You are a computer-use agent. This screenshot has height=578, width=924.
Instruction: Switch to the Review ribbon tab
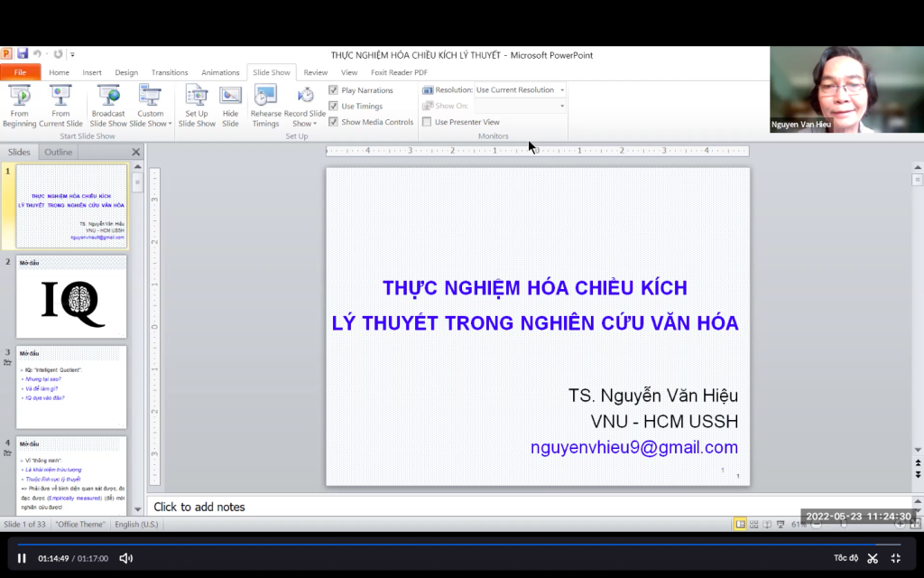pyautogui.click(x=315, y=72)
